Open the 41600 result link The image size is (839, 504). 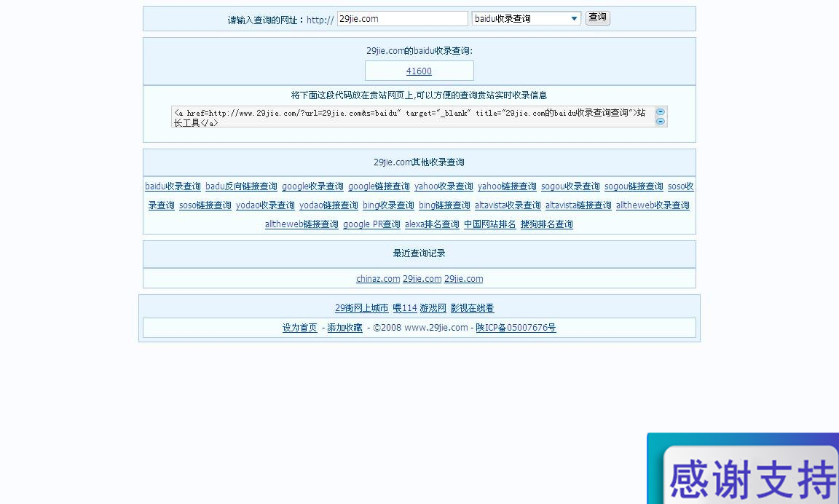(419, 71)
